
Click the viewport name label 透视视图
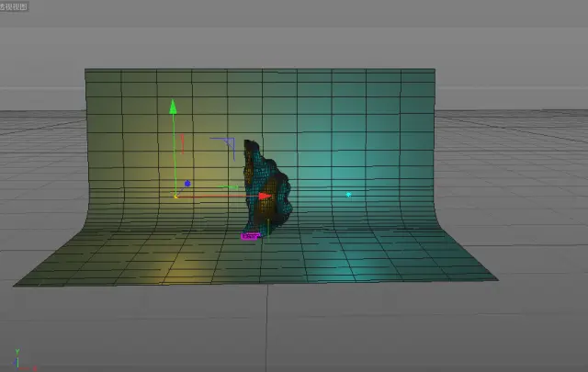(14, 6)
